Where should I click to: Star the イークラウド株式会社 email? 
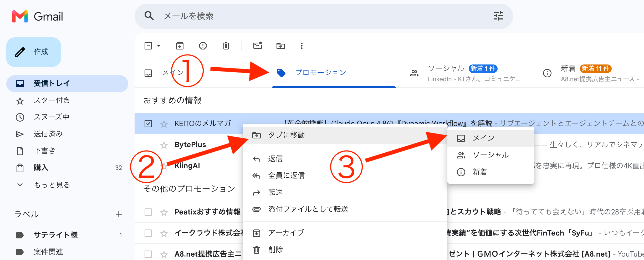click(x=164, y=233)
